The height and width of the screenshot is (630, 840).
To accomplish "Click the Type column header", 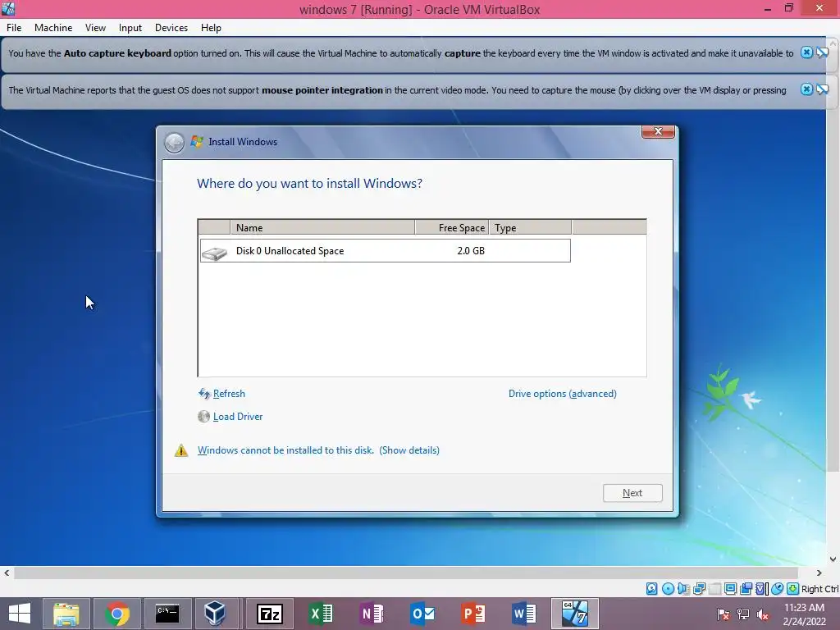I will 530,228.
